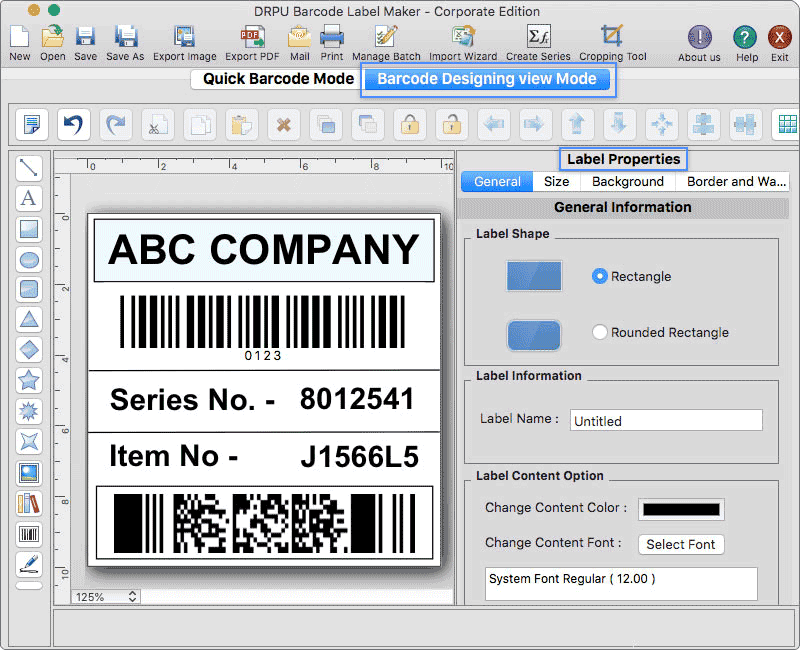
Task: Enable Quick Barcode Mode
Action: coord(274,78)
